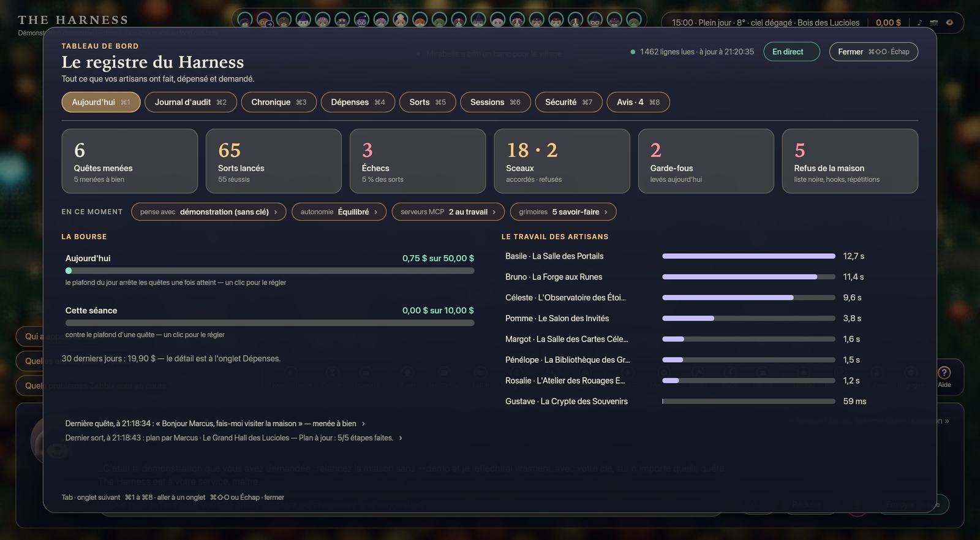Click the "0,75 $ sur 50,00 $" amount
The height and width of the screenshot is (540, 980).
click(438, 259)
